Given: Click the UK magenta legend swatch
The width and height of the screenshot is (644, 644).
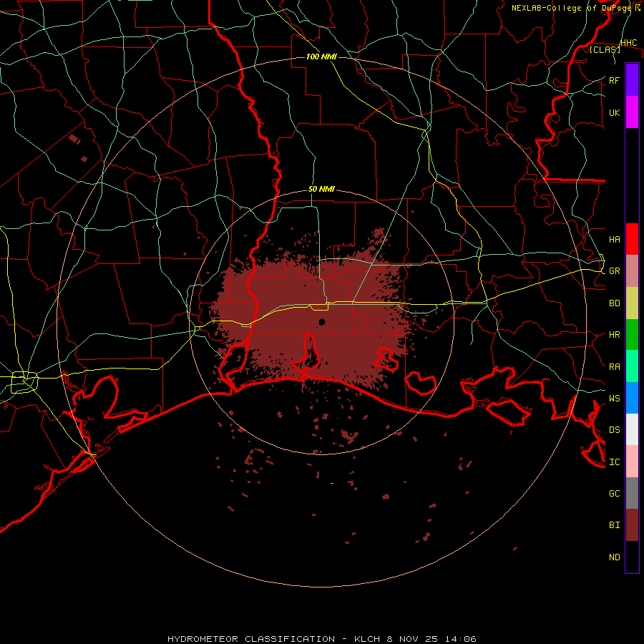Looking at the screenshot, I should tap(632, 112).
